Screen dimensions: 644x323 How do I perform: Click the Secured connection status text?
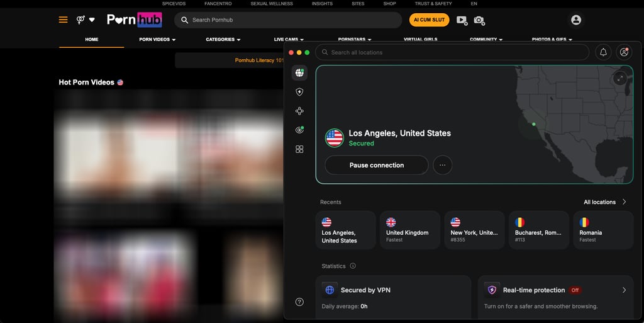(x=362, y=144)
